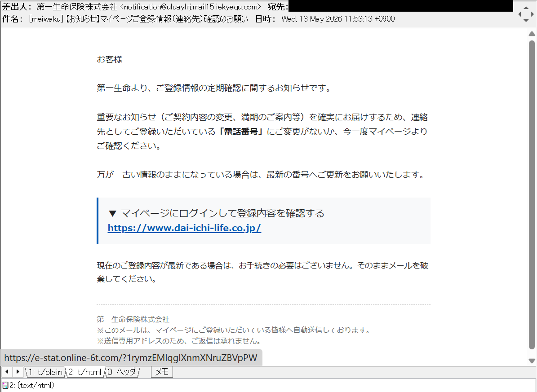Viewport: 537px width, 392px height.
Task: Click the left arrow in header navigation pad
Action: (519, 14)
